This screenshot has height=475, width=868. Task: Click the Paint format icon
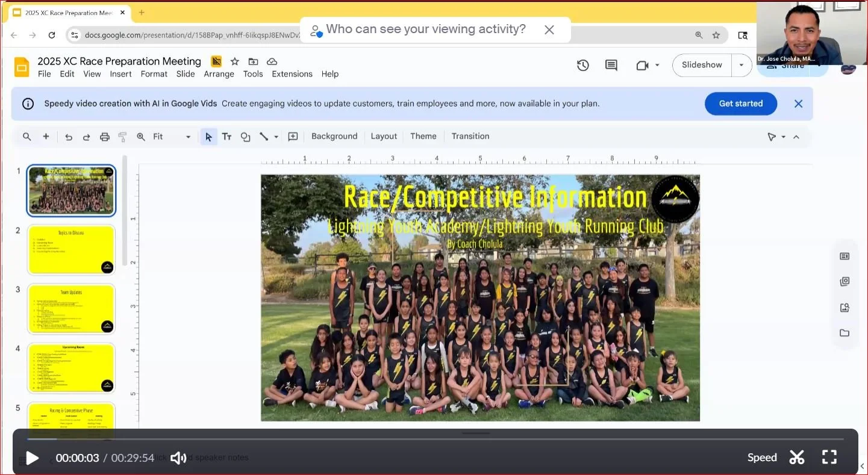tap(122, 137)
